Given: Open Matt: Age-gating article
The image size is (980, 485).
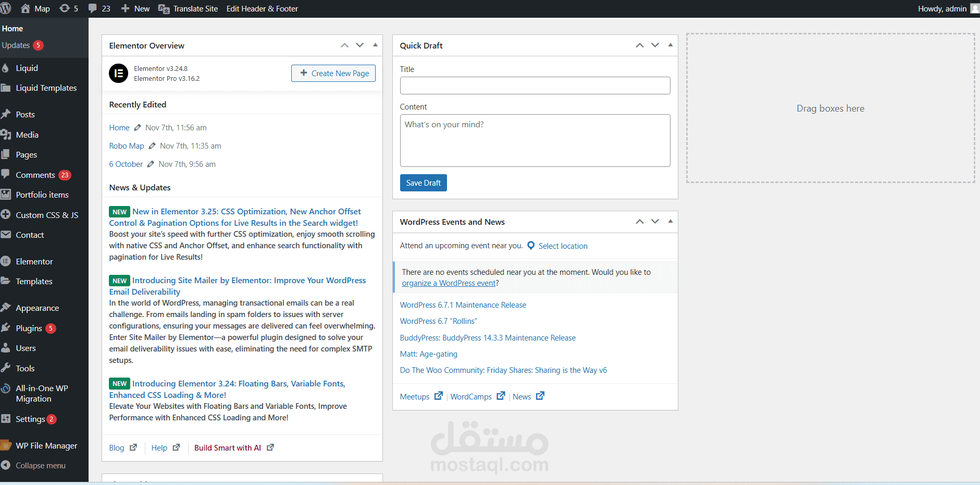Looking at the screenshot, I should [x=428, y=354].
